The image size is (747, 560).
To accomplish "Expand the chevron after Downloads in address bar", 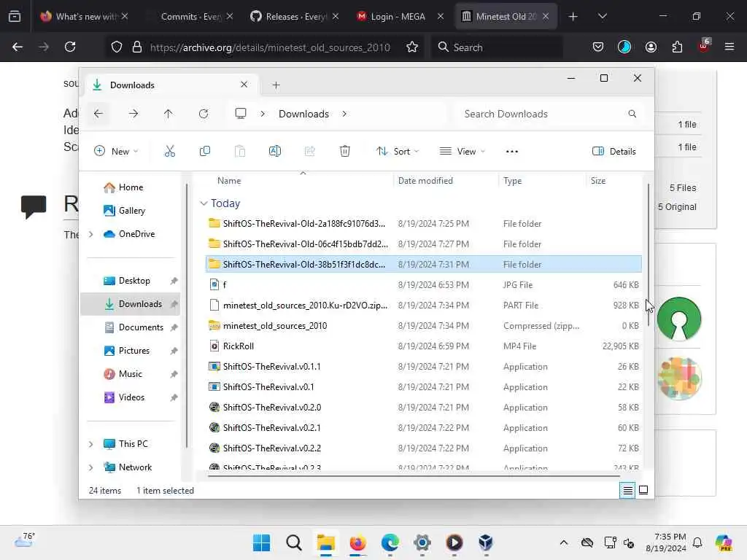I will click(x=344, y=114).
